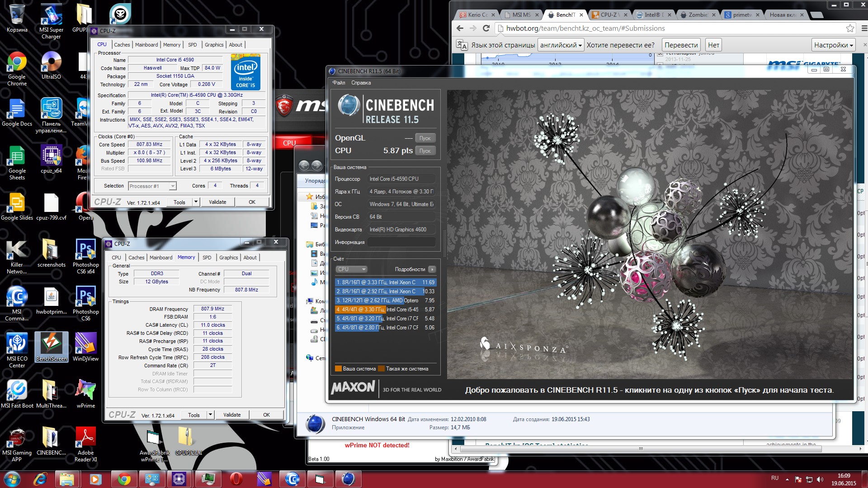Open wPrime desktop shortcut
The height and width of the screenshot is (488, 868).
point(85,394)
